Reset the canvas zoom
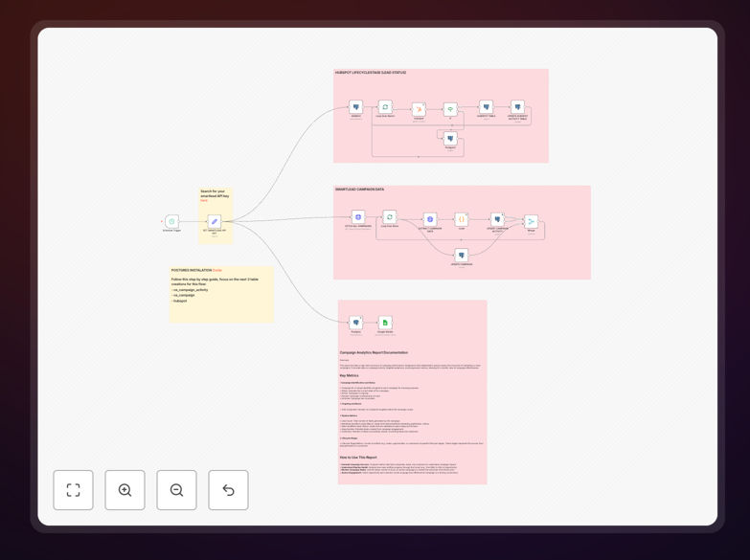This screenshot has height=560, width=750. coord(228,490)
